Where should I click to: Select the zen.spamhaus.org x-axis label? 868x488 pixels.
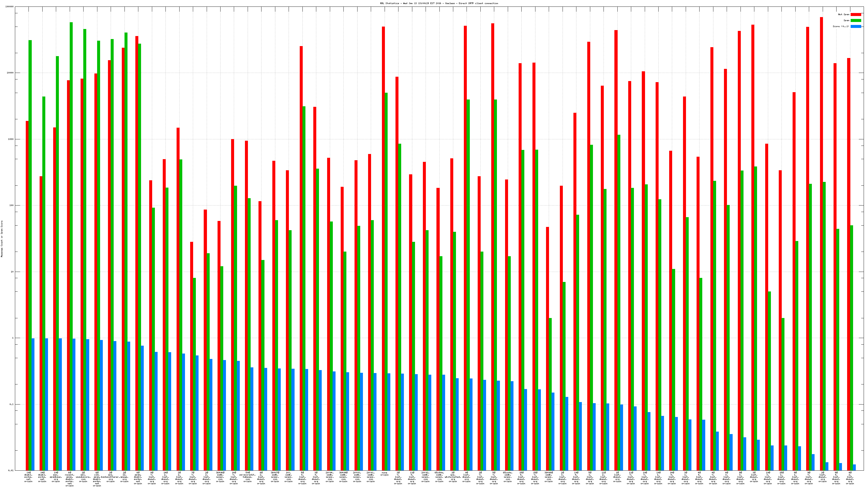(x=56, y=477)
